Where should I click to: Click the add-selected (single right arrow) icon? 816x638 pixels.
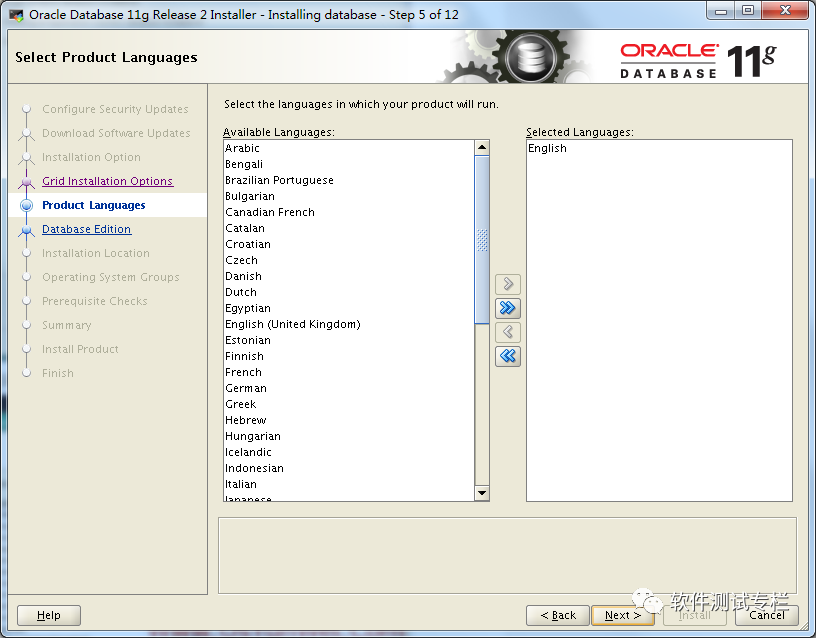(508, 284)
